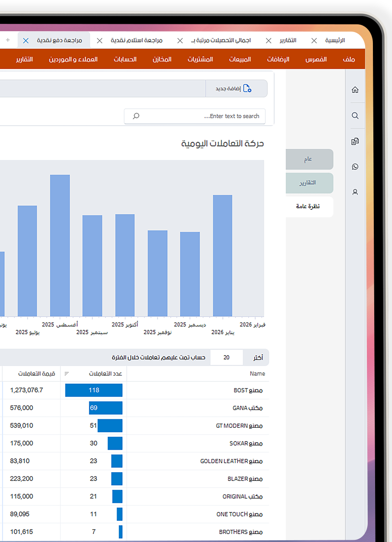This screenshot has height=542, width=392.
Task: Click the إضافة جديد button
Action: (234, 88)
